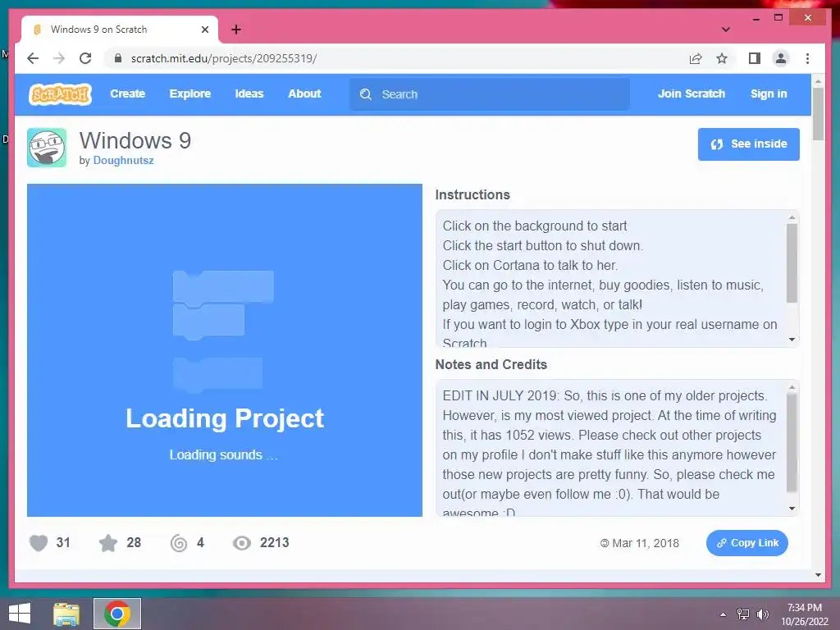The image size is (840, 630).
Task: Select the Windows 9 on Scratch tab
Action: 120,30
